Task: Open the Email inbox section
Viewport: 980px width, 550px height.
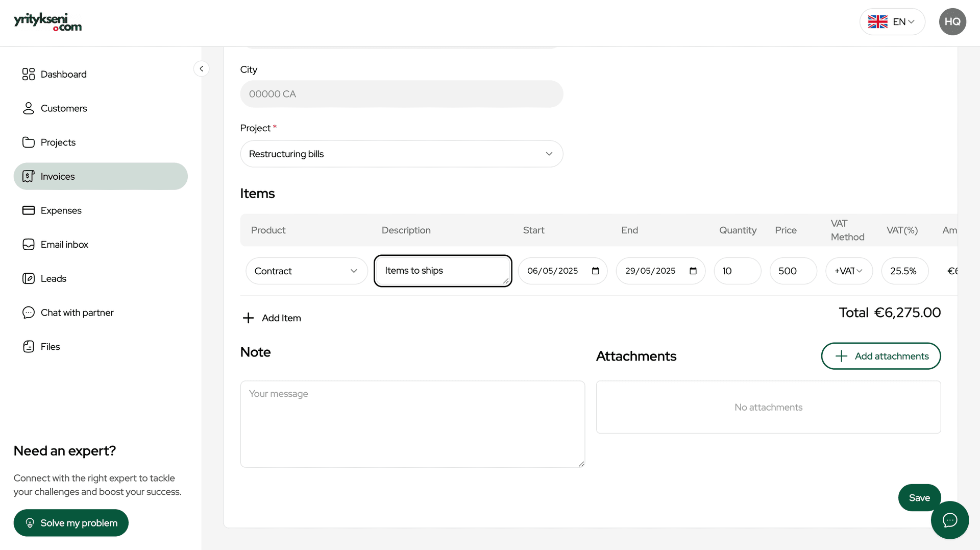Action: click(64, 245)
